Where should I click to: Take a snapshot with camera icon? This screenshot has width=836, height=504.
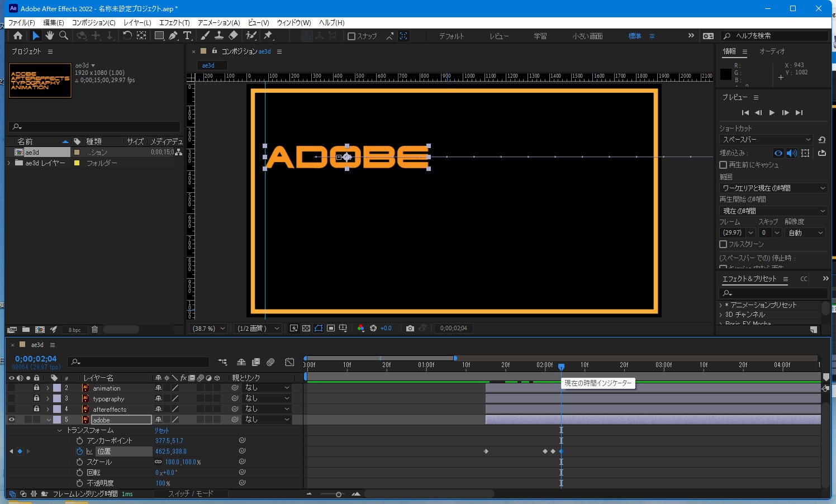pos(410,329)
